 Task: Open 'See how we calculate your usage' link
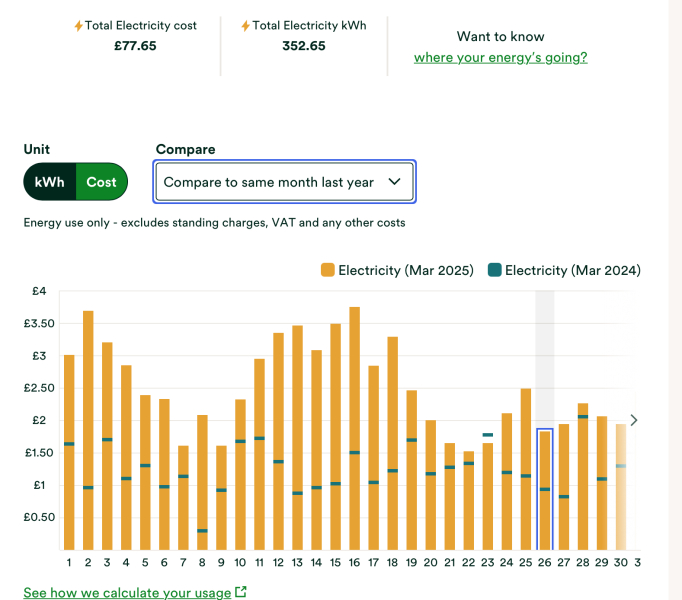tap(128, 592)
